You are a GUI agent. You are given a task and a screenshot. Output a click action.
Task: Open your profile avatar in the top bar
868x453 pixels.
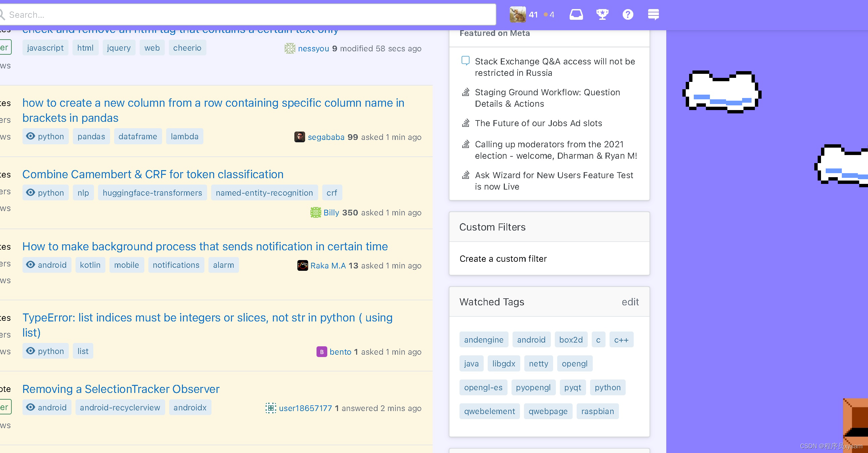[x=518, y=14]
